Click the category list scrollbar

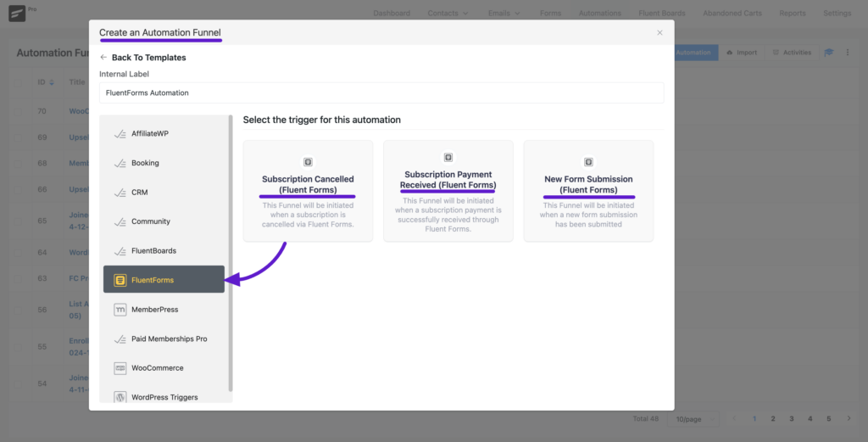point(231,254)
